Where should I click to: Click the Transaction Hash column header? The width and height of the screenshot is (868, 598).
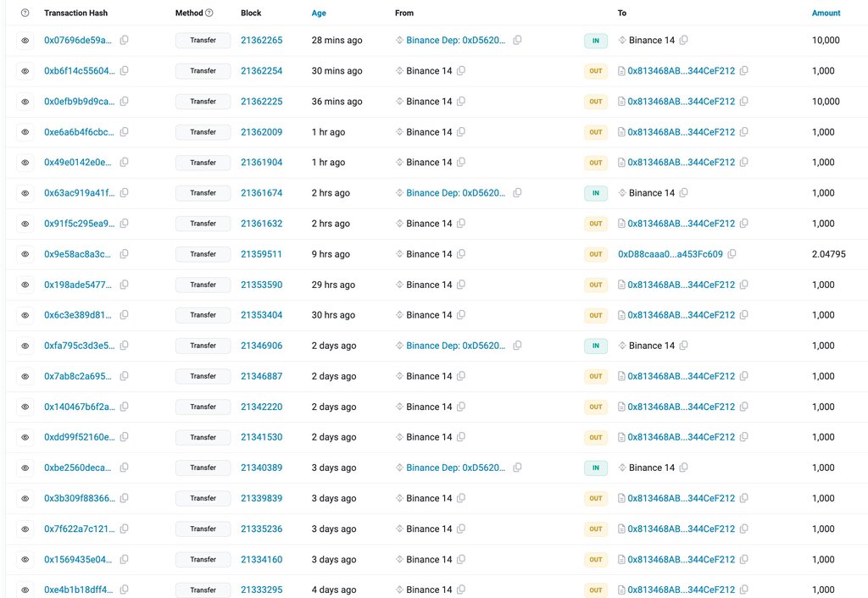coord(75,13)
